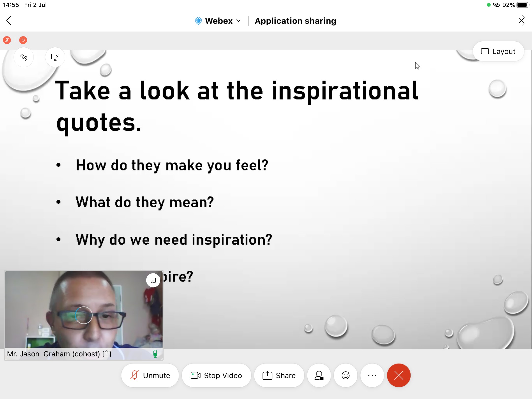The width and height of the screenshot is (532, 399).
Task: Tap the "How do they make you feel?" bullet
Action: point(172,165)
